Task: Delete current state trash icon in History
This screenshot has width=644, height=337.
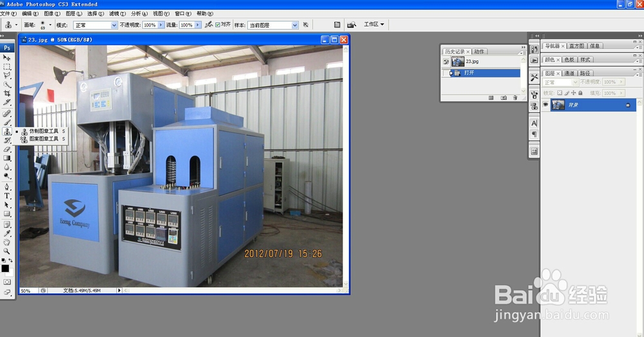Action: click(x=515, y=98)
